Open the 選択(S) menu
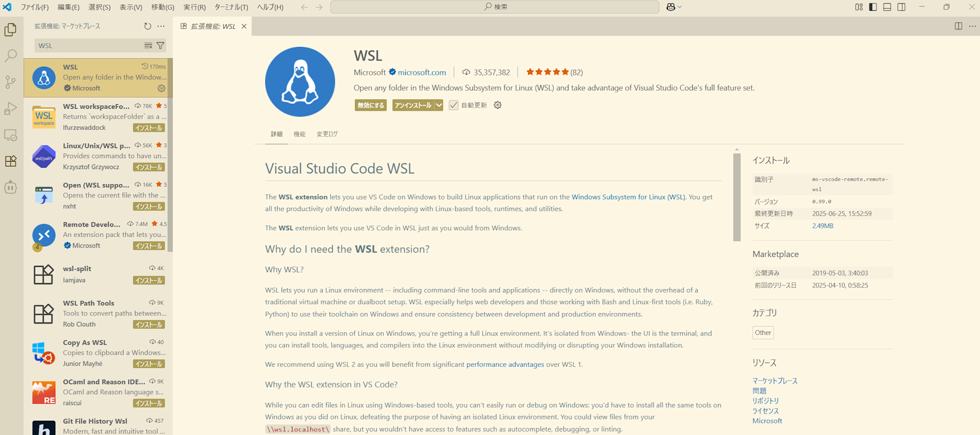The image size is (980, 435). point(99,7)
